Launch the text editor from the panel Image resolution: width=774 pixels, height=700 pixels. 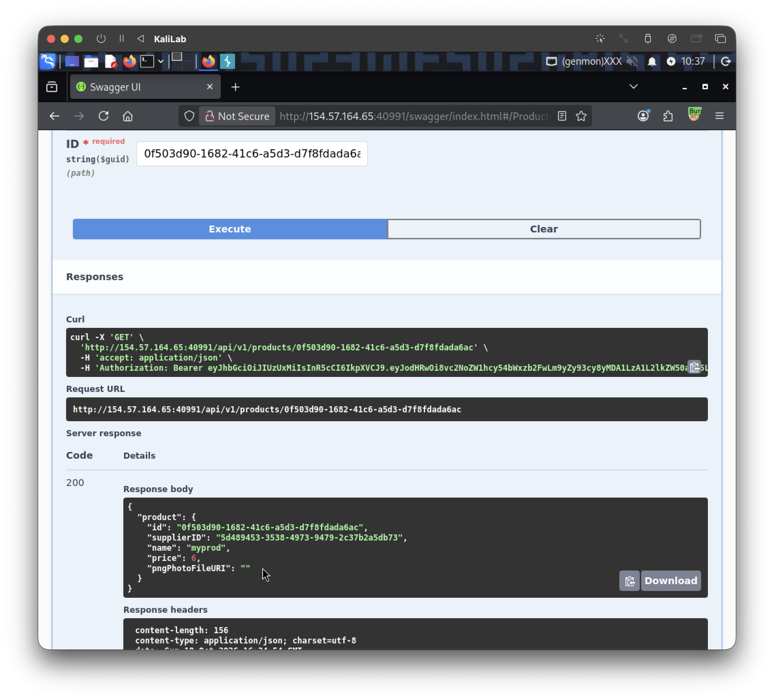(x=111, y=61)
